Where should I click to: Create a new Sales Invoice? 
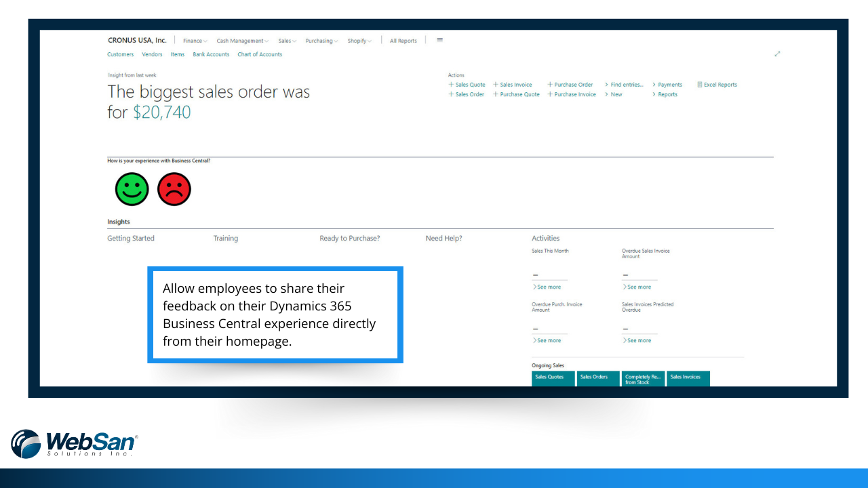click(513, 85)
